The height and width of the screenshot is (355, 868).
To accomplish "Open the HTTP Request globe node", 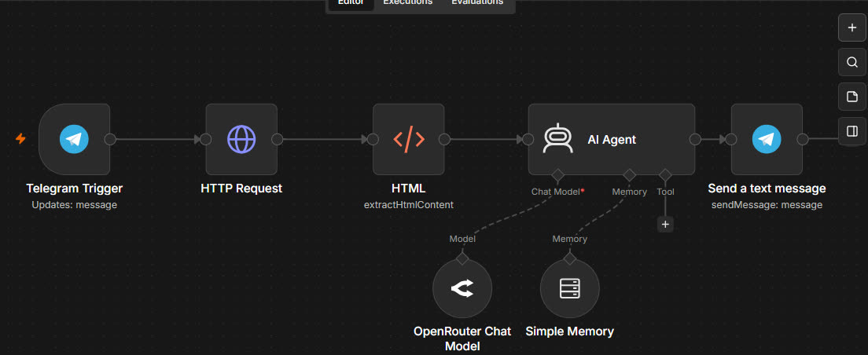I will [241, 139].
